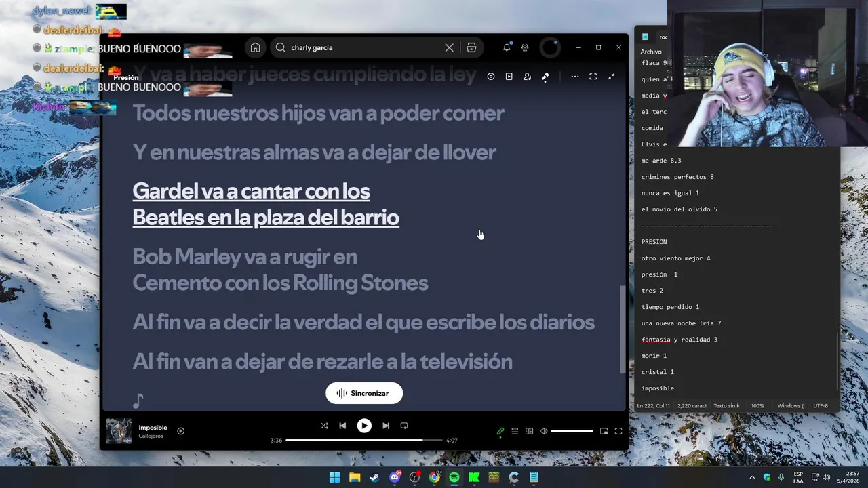Open File Explorer from the taskbar
Image resolution: width=868 pixels, height=488 pixels.
tap(355, 477)
